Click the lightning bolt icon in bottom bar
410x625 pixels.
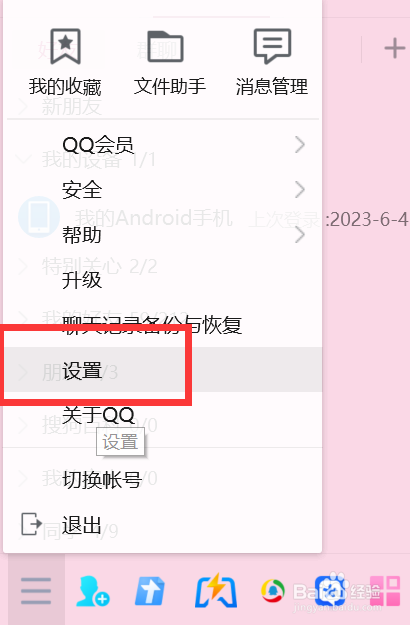click(x=216, y=590)
